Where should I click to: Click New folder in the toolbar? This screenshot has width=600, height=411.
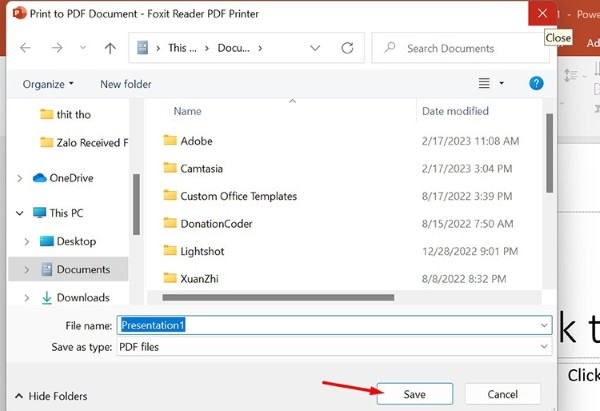126,84
